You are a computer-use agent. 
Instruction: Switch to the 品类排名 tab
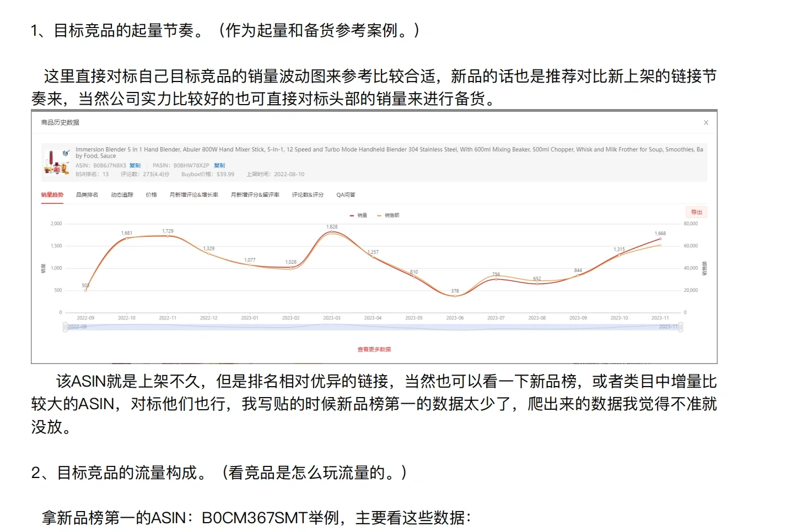point(87,194)
